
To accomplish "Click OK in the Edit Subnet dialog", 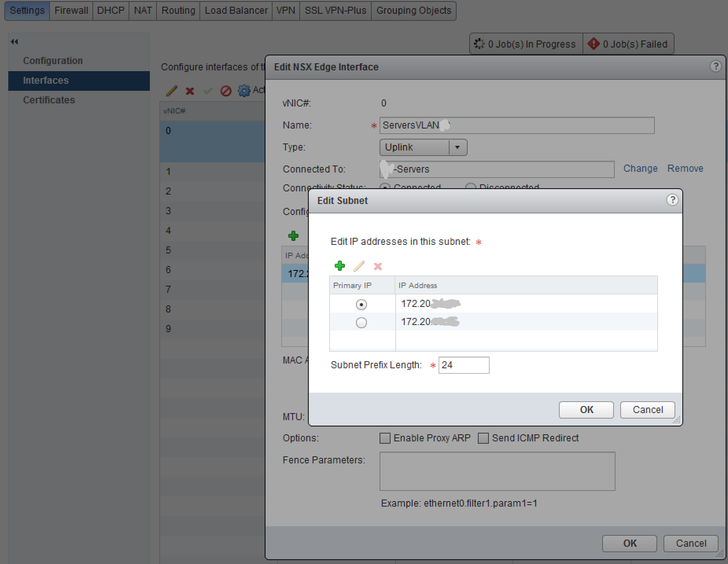I will point(586,410).
